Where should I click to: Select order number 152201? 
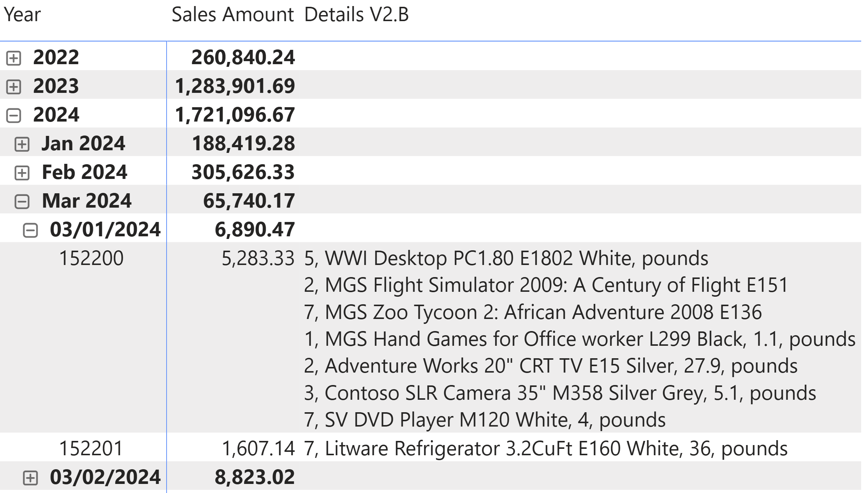tap(91, 448)
